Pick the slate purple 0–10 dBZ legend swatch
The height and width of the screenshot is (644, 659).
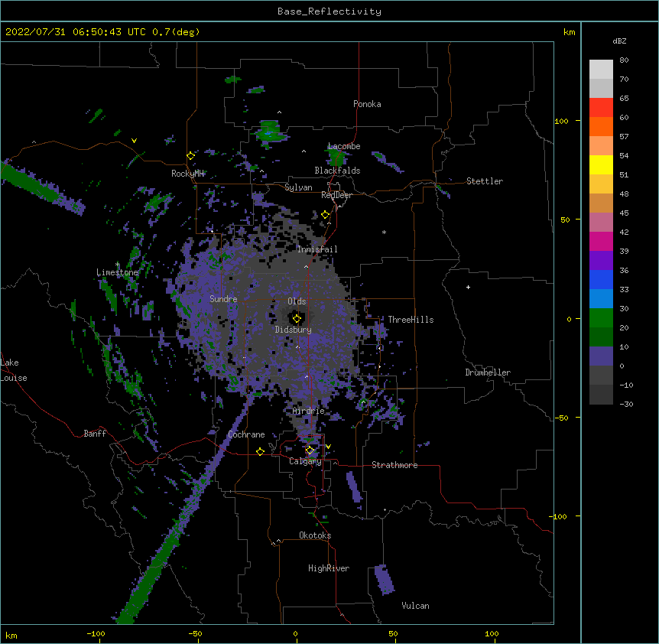coord(601,356)
